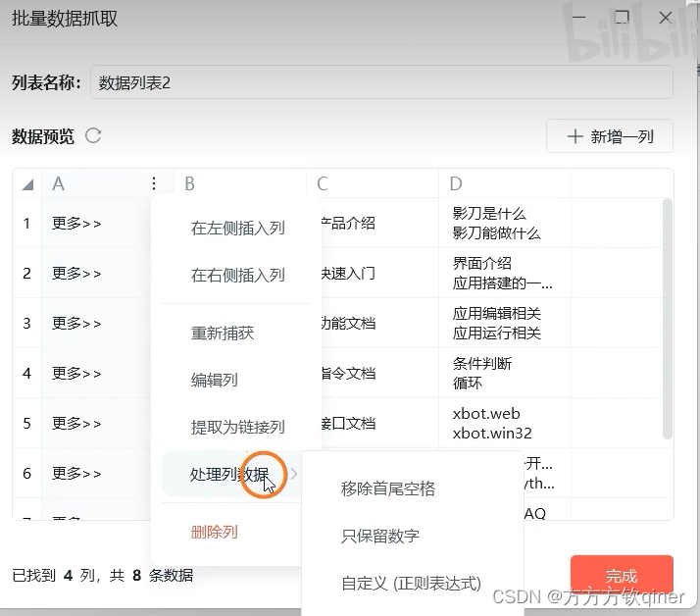This screenshot has width=700, height=616.
Task: Select row number 1 header
Action: point(26,223)
